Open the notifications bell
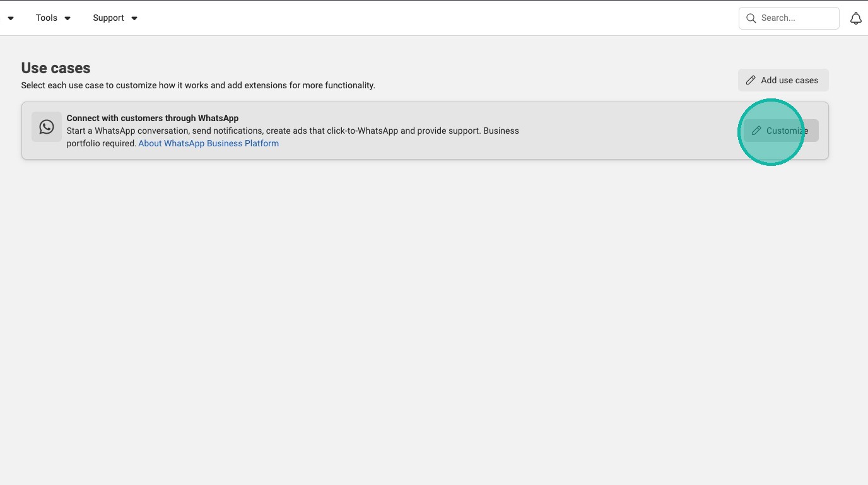 coord(855,18)
